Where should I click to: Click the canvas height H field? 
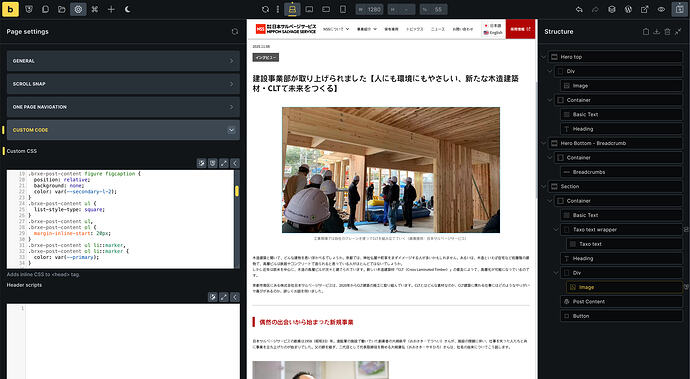click(401, 9)
